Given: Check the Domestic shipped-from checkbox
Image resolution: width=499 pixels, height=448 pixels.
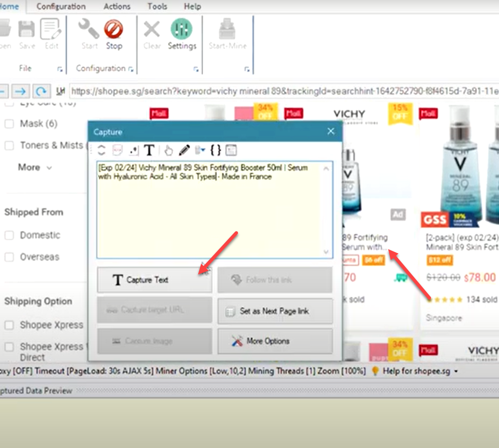Looking at the screenshot, I should pos(9,235).
